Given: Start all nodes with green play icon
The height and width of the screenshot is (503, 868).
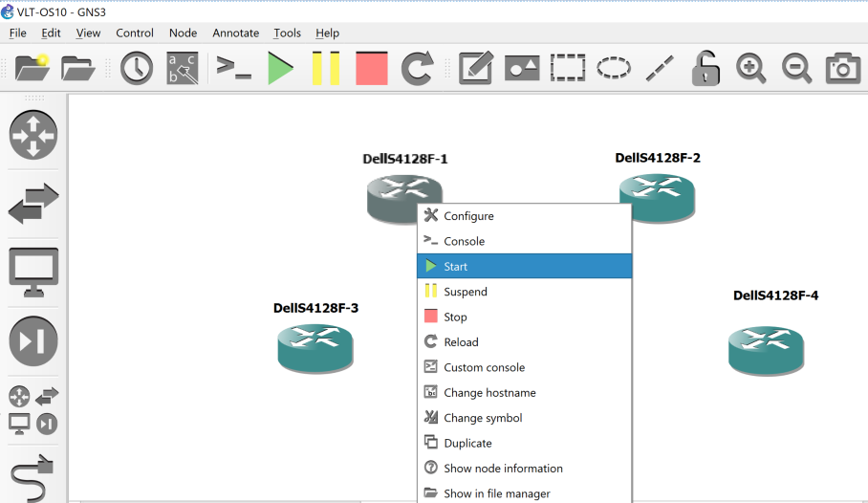Looking at the screenshot, I should tap(280, 68).
